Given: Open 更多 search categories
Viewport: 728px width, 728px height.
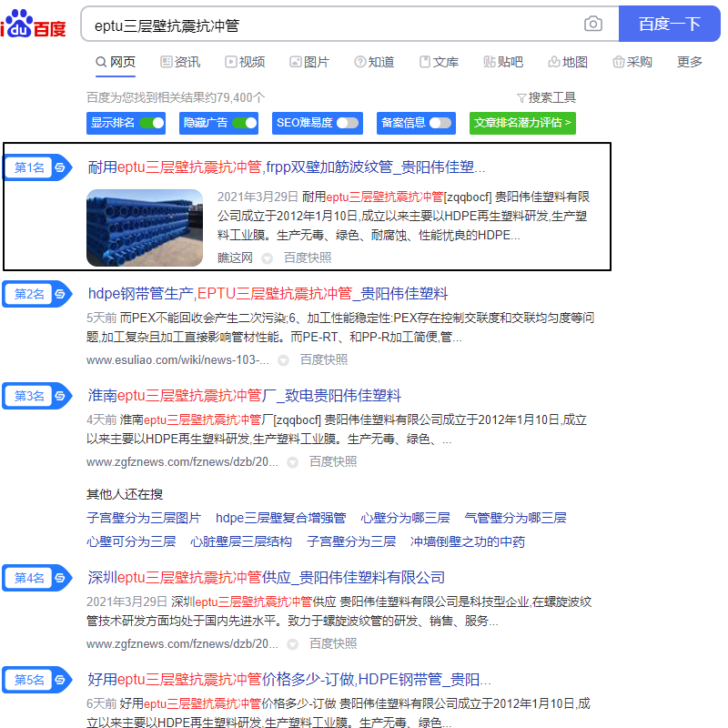Looking at the screenshot, I should [x=689, y=62].
